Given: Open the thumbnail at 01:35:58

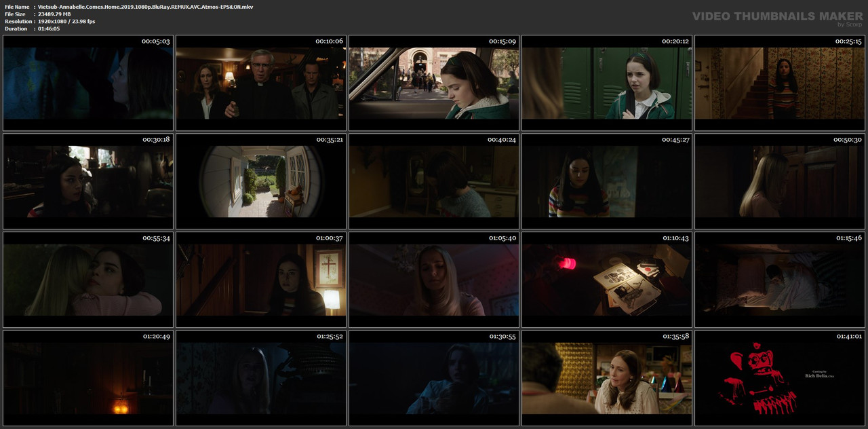Looking at the screenshot, I should click(607, 378).
